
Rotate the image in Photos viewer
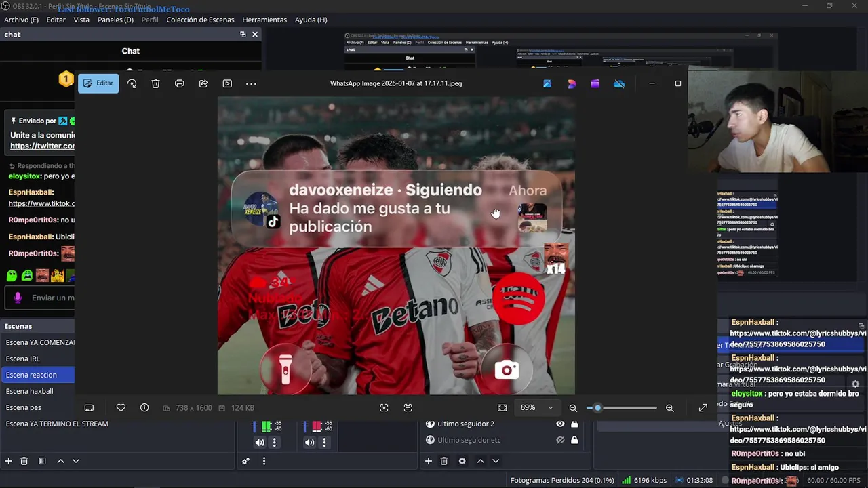(x=132, y=83)
